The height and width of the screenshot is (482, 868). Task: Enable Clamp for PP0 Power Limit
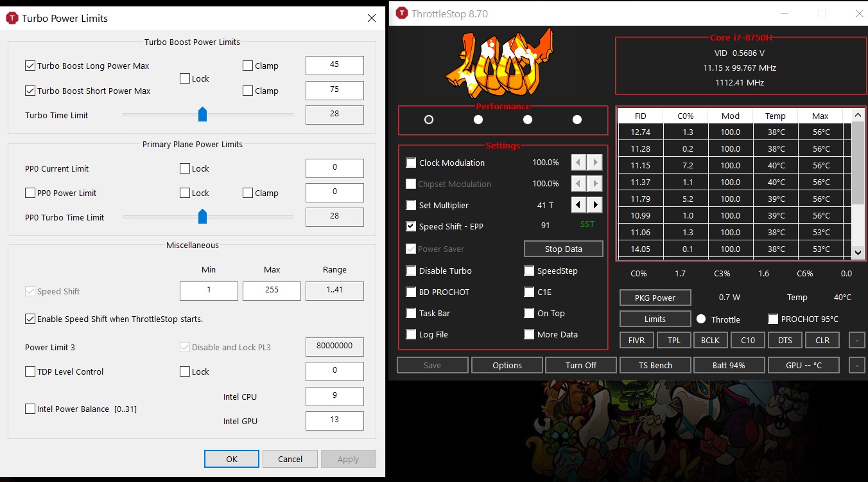(x=248, y=193)
